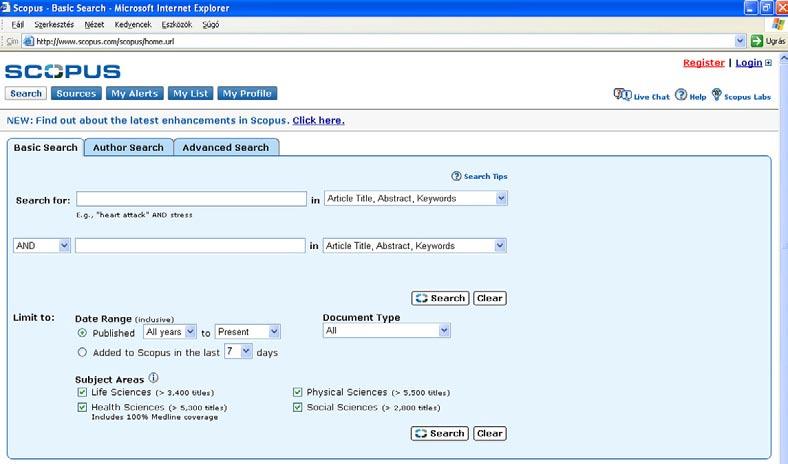Click the Sources navigation tab
Screen dimensions: 788x464
coord(76,94)
